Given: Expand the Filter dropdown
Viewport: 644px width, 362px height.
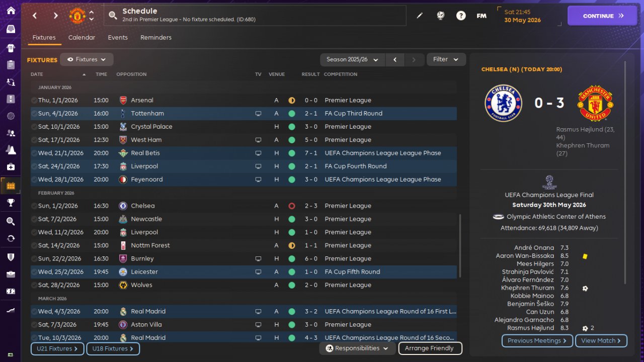Looking at the screenshot, I should [446, 59].
